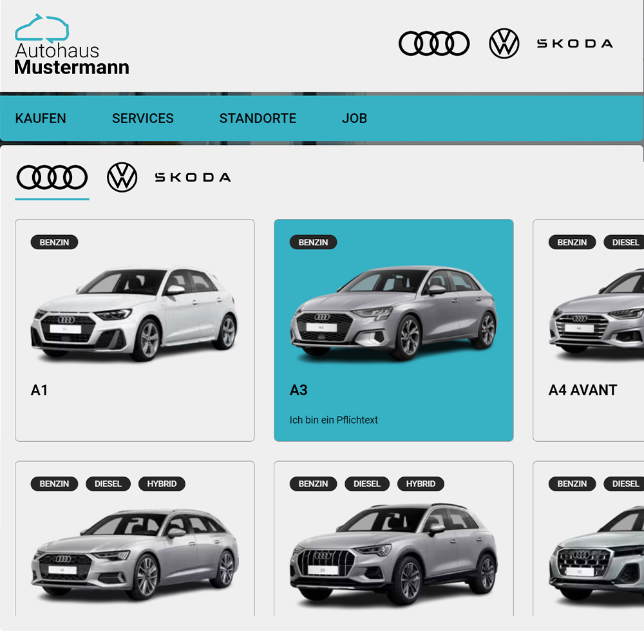
Task: Open the Services menu
Action: [x=143, y=118]
